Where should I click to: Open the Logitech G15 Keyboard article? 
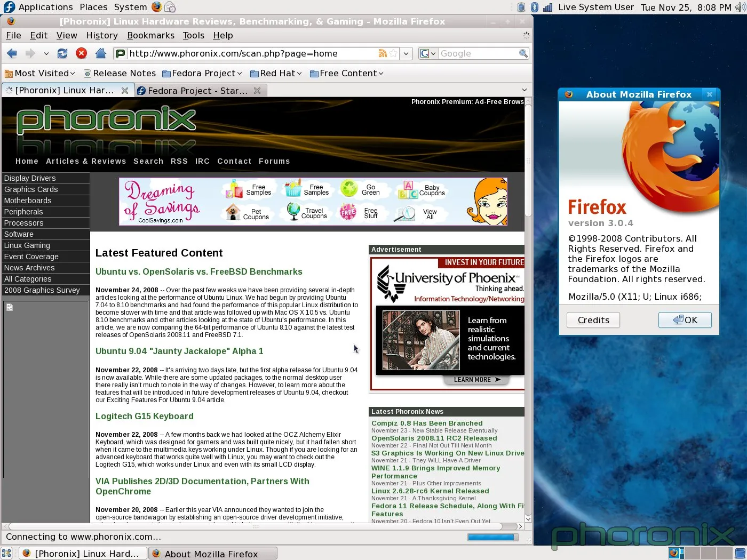145,417
